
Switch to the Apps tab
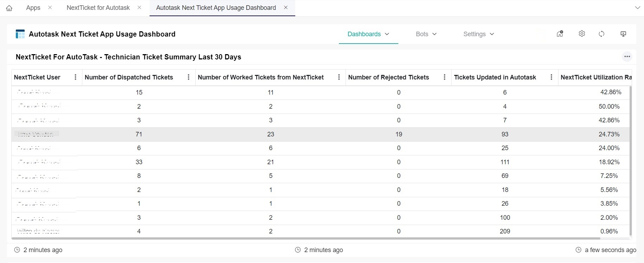tap(33, 8)
